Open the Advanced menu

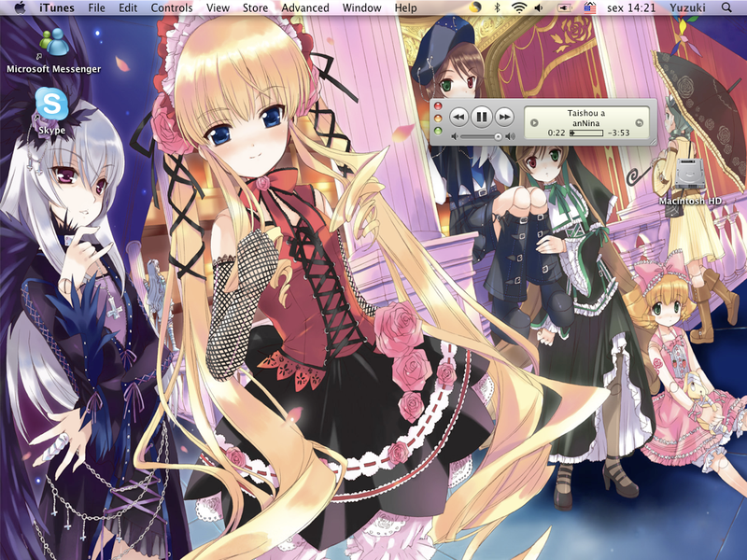click(x=305, y=7)
